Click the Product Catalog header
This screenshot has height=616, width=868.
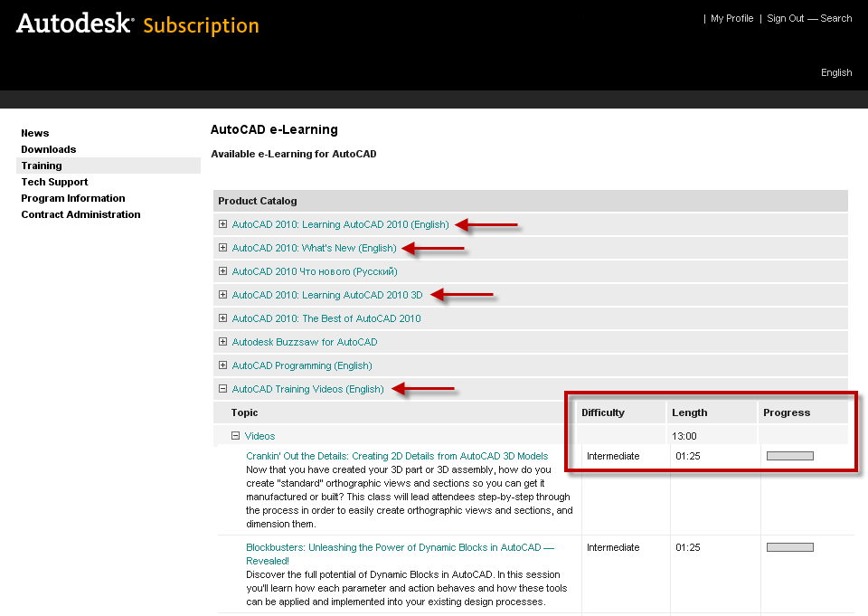258,201
